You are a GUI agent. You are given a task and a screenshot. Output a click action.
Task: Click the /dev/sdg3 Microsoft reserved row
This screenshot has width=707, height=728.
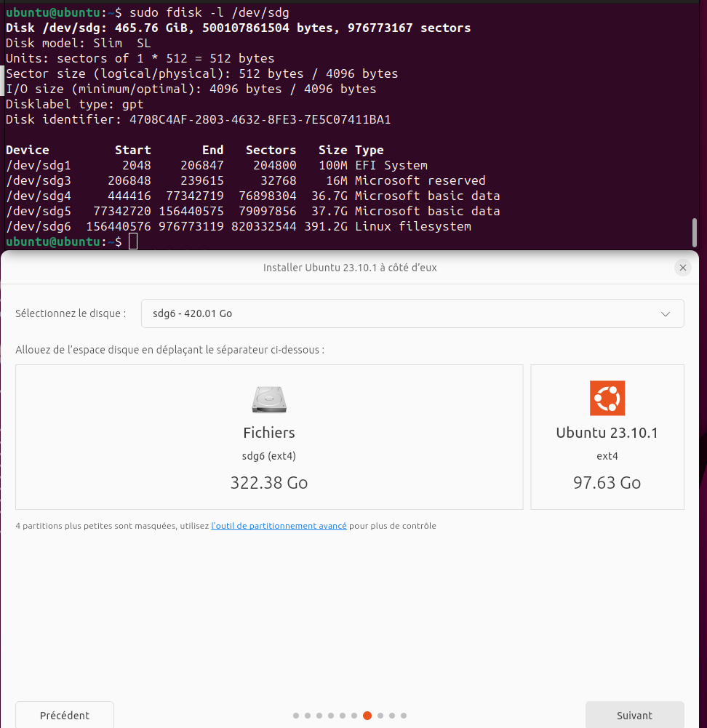(x=246, y=180)
